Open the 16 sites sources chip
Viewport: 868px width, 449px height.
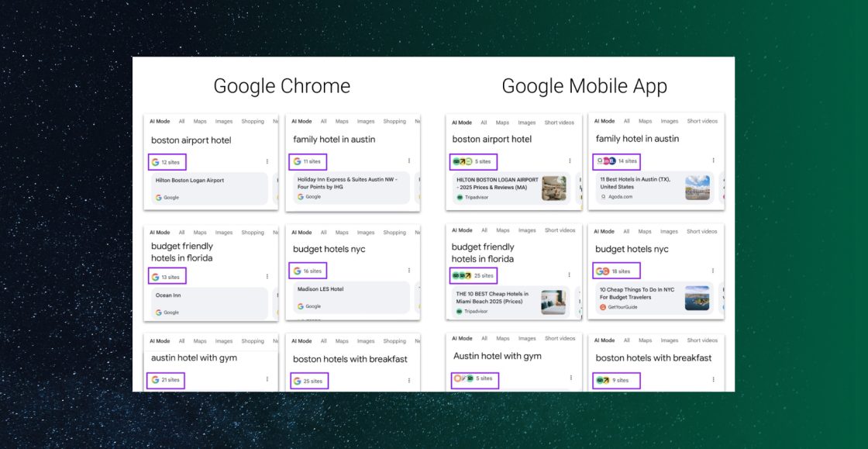308,271
